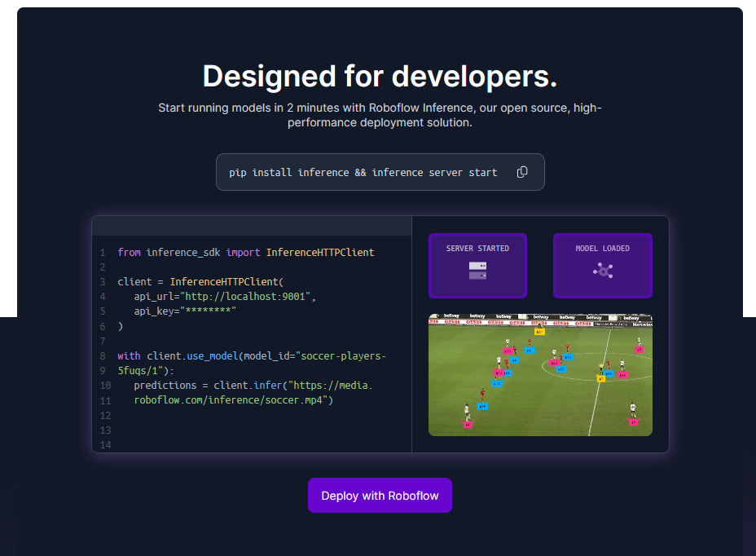This screenshot has width=756, height=556.
Task: Click the pip install inference command text
Action: [x=363, y=173]
